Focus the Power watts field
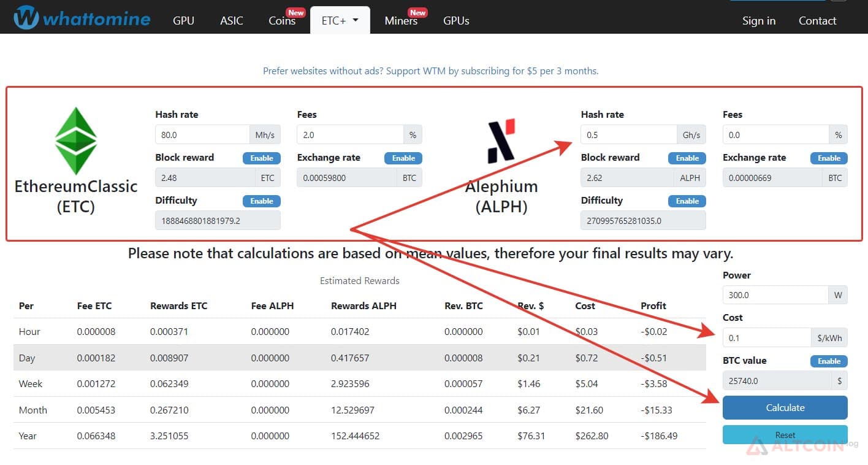868x465 pixels. (x=776, y=295)
